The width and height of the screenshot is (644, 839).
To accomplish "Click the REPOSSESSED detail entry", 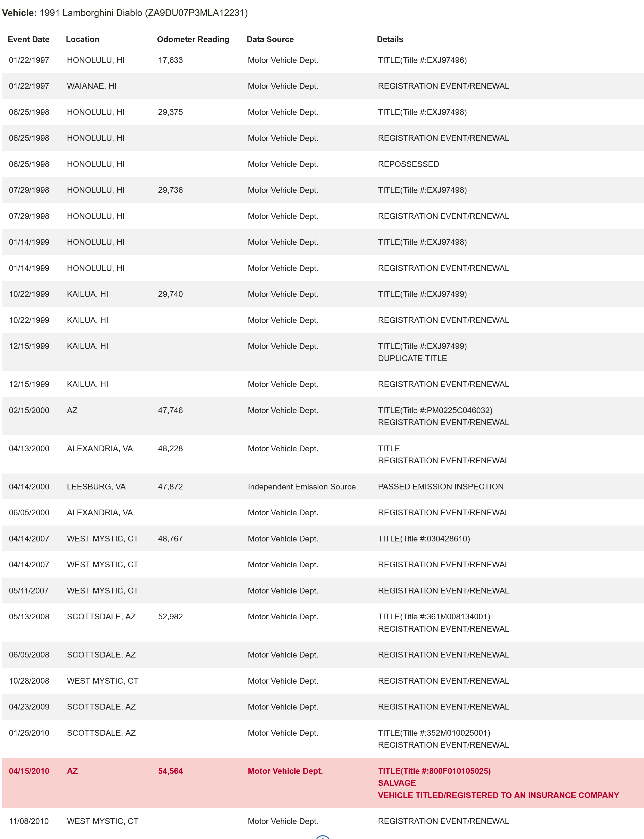I will [408, 164].
